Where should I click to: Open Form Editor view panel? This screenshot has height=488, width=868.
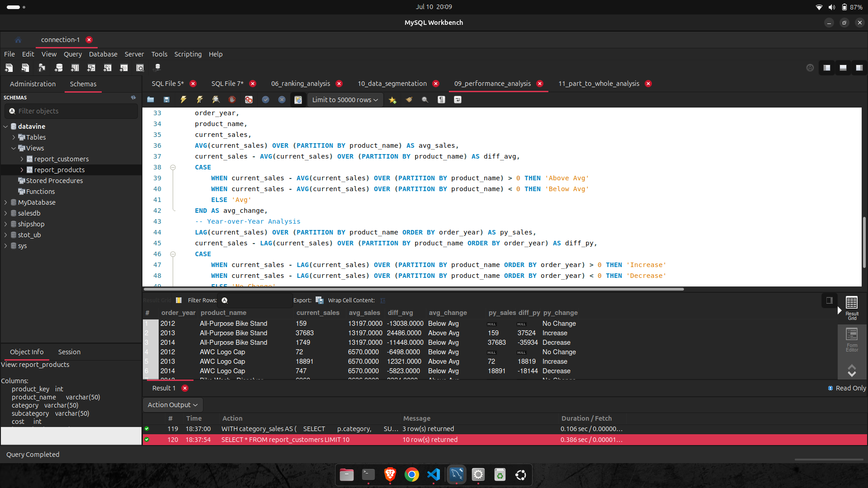point(852,340)
